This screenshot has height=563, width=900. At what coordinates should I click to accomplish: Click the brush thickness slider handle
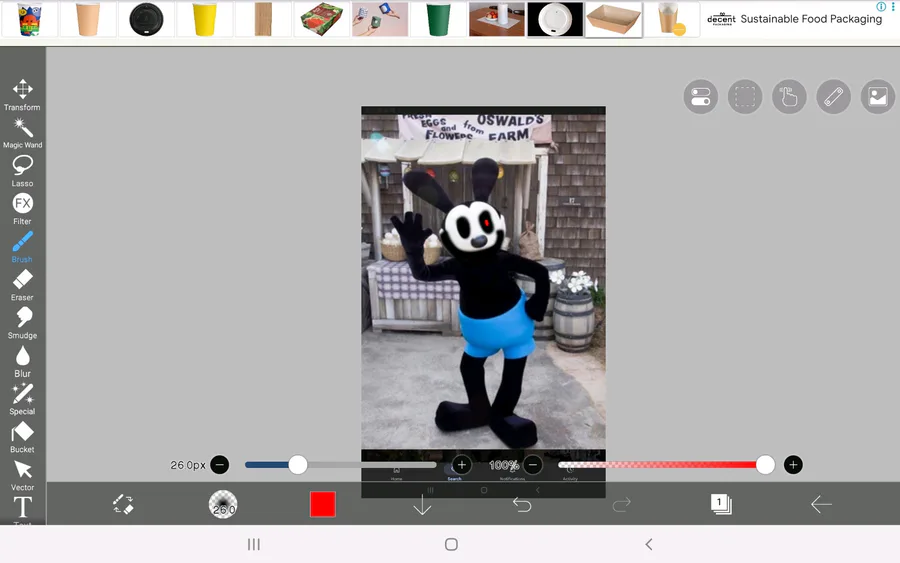[297, 465]
